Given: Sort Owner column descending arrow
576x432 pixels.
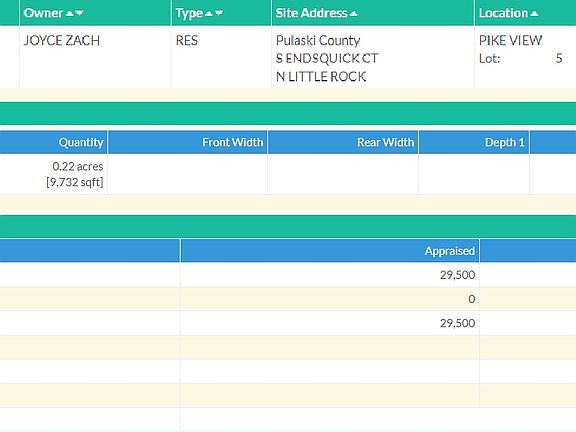Looking at the screenshot, I should pyautogui.click(x=79, y=14).
